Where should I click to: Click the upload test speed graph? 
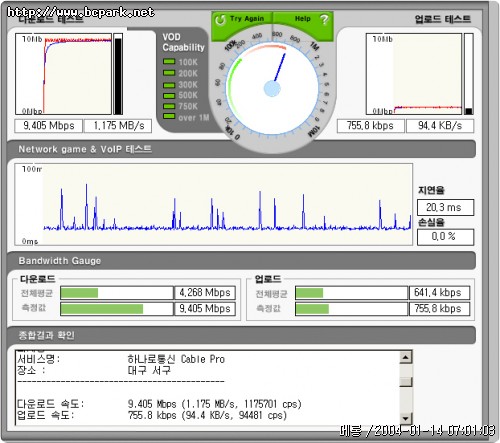(x=414, y=74)
